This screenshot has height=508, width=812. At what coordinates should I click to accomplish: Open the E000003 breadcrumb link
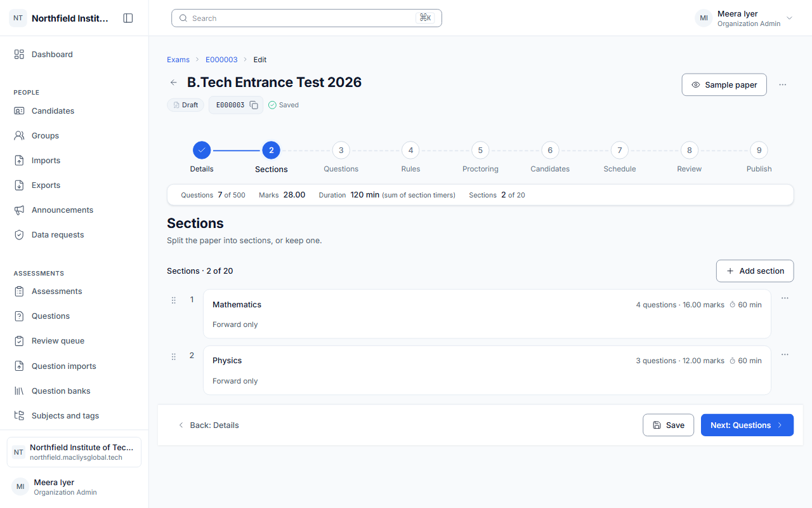[221, 60]
